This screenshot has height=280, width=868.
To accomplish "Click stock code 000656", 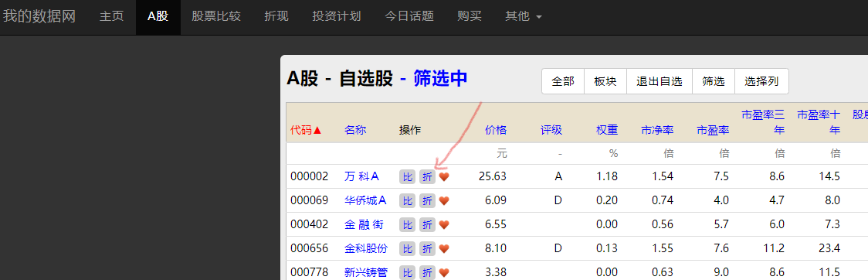I will point(310,248).
